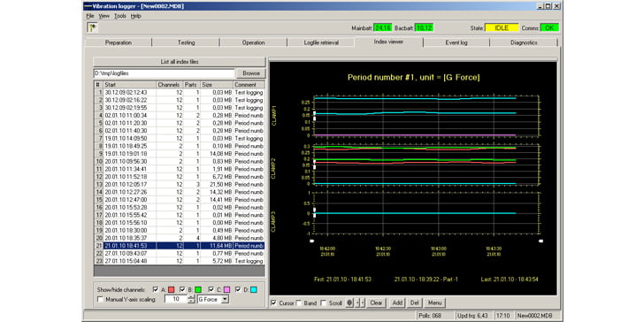Switch to the Event log tab
Image resolution: width=644 pixels, height=322 pixels.
[456, 42]
